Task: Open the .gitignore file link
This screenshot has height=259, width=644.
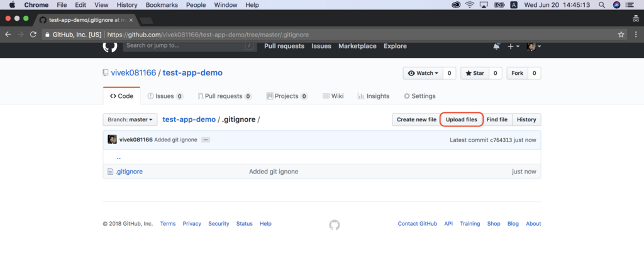Action: click(x=129, y=172)
